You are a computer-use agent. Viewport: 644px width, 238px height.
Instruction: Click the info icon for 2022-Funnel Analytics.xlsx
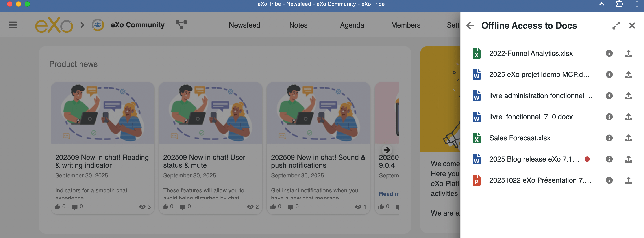609,53
